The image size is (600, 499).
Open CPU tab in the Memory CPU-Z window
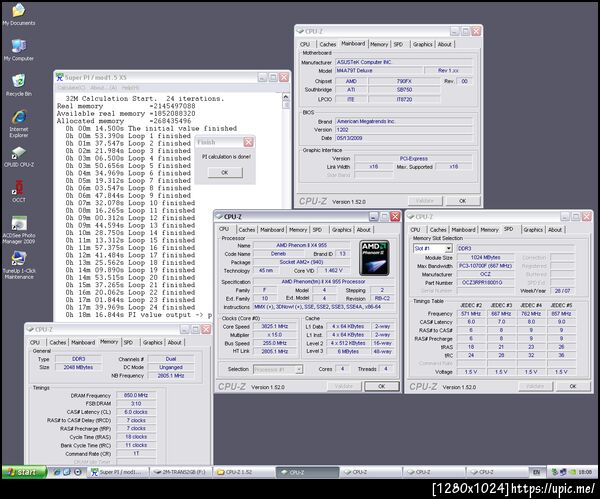pyautogui.click(x=35, y=342)
